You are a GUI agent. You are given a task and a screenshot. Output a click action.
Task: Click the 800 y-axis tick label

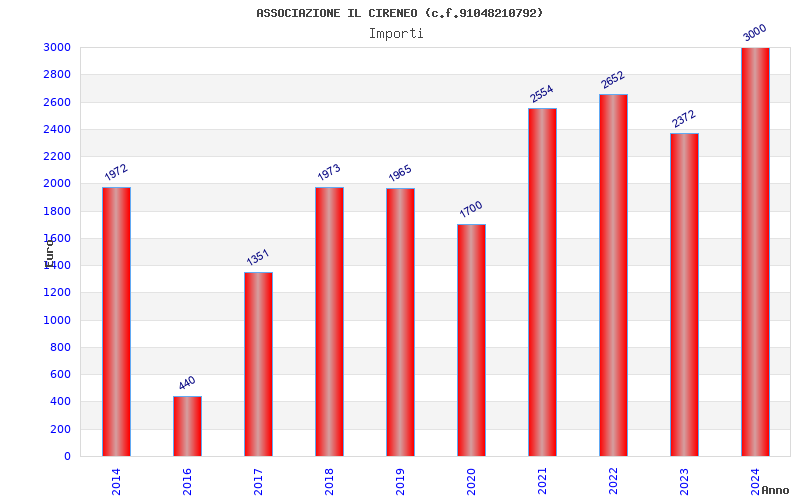pyautogui.click(x=60, y=347)
